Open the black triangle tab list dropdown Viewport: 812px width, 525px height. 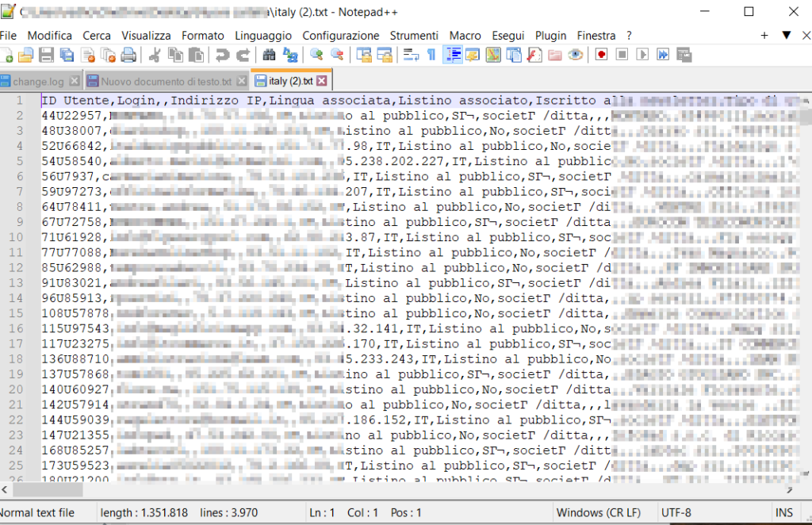(786, 36)
